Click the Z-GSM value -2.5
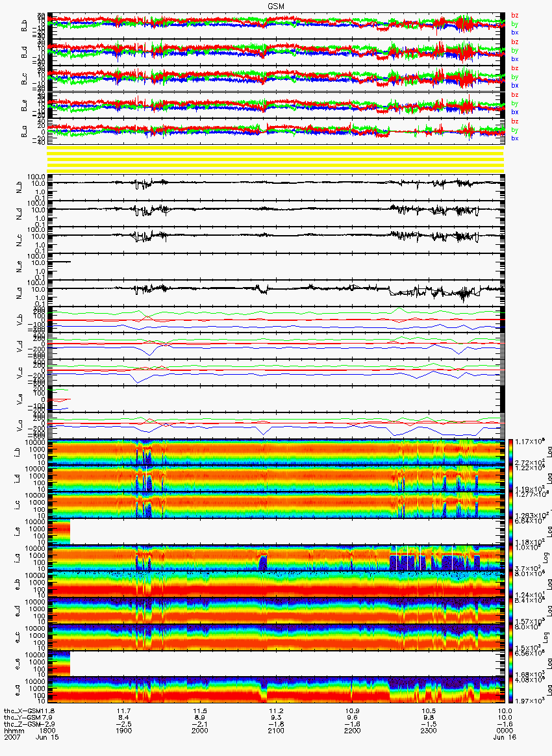Viewport: 552px width, 756px height. [123, 724]
